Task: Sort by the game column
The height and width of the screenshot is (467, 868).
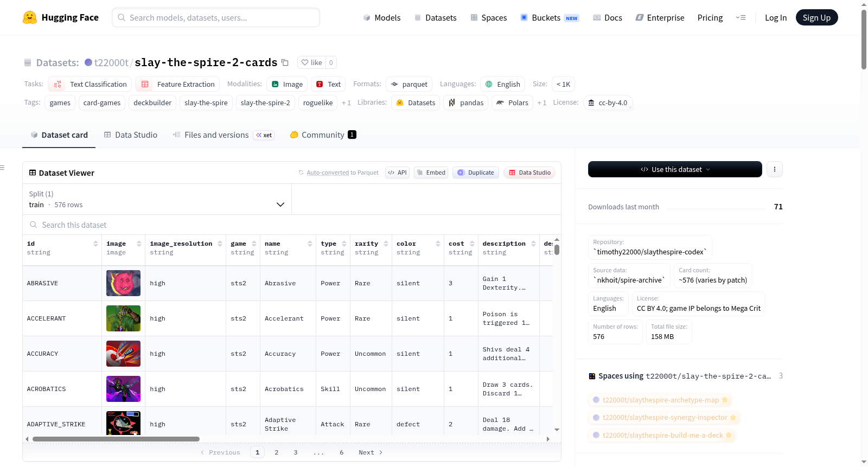Action: click(x=254, y=244)
